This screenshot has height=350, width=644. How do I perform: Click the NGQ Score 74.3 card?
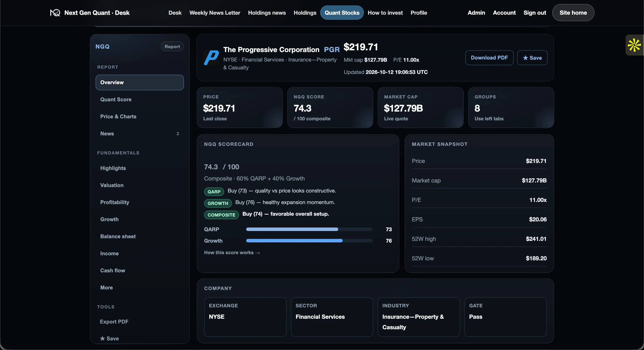[330, 107]
